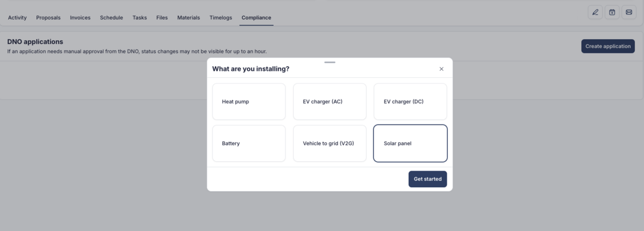
Task: Choose the EV charger (DC) option
Action: (410, 101)
